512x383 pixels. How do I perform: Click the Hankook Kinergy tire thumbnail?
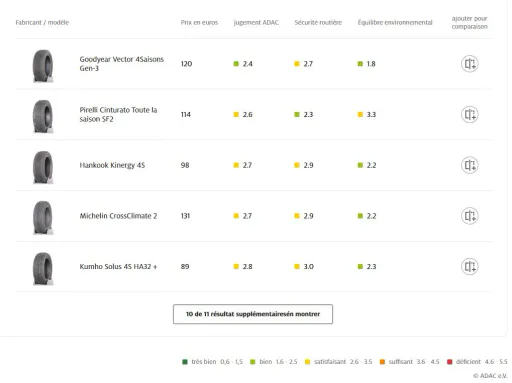click(x=43, y=167)
